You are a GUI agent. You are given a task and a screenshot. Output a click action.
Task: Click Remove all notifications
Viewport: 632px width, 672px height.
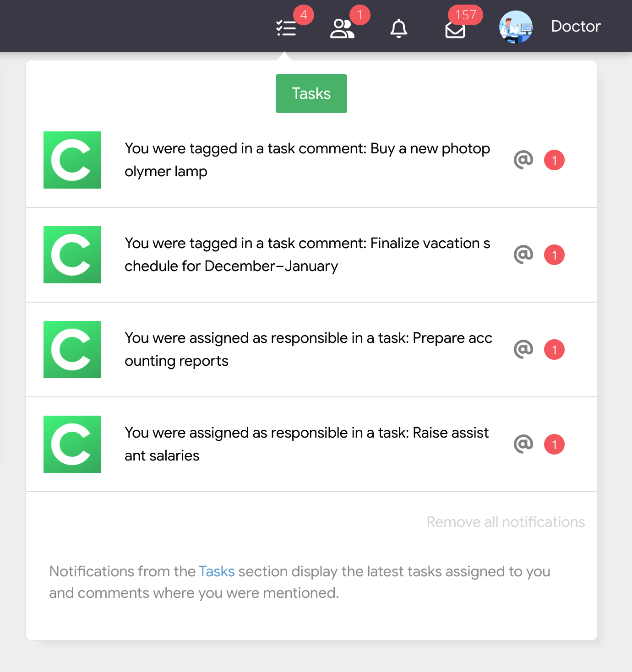pos(506,522)
